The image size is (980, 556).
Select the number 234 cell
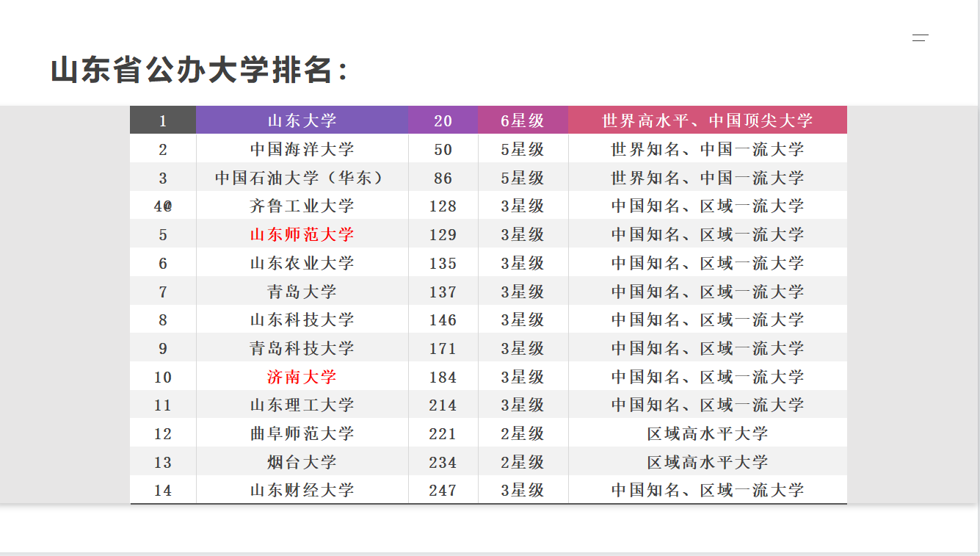pyautogui.click(x=443, y=462)
